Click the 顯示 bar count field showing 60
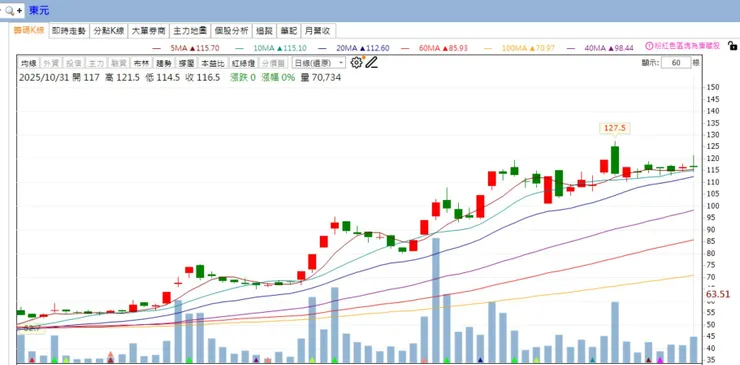 (676, 63)
